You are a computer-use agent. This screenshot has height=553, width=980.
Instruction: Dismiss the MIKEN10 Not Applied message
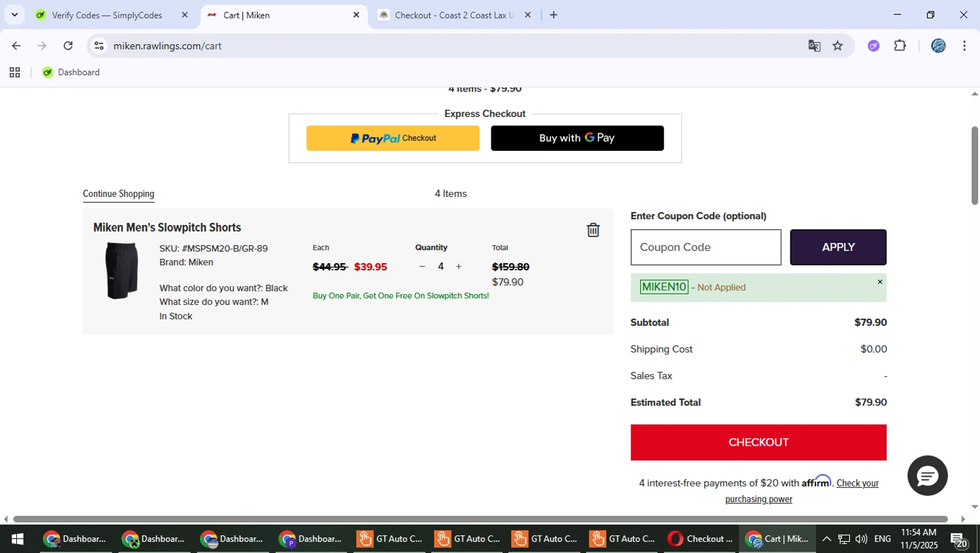coord(880,282)
